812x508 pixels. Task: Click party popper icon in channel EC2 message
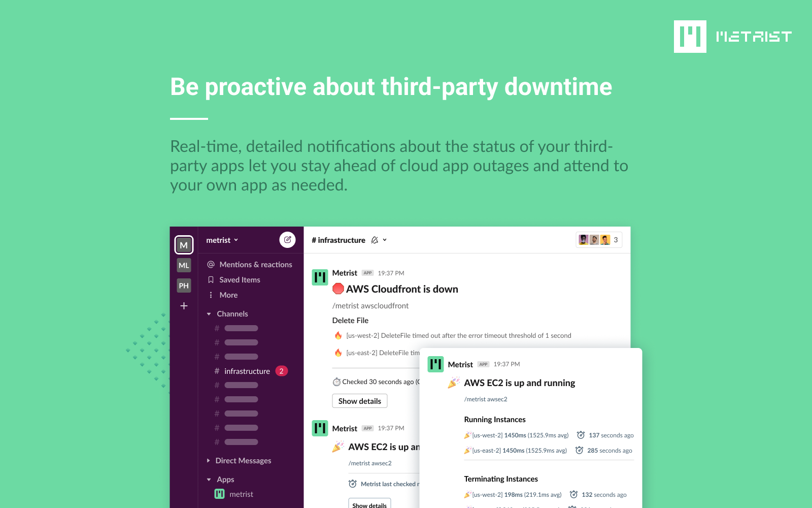pyautogui.click(x=338, y=447)
